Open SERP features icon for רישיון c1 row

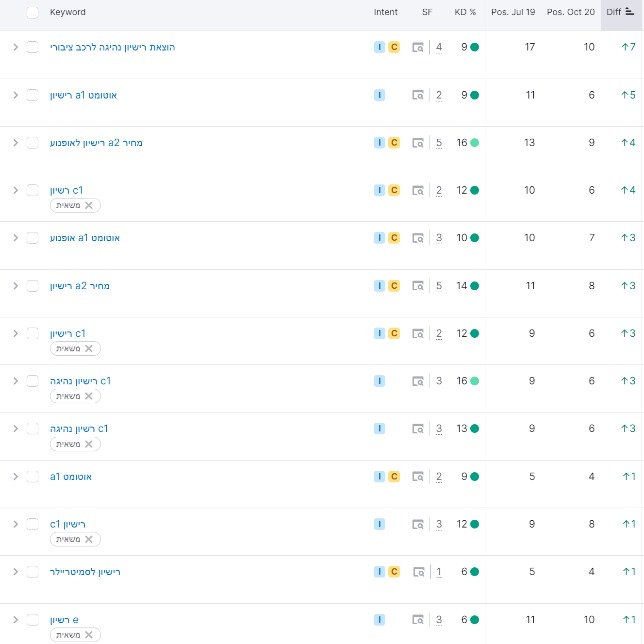[418, 333]
